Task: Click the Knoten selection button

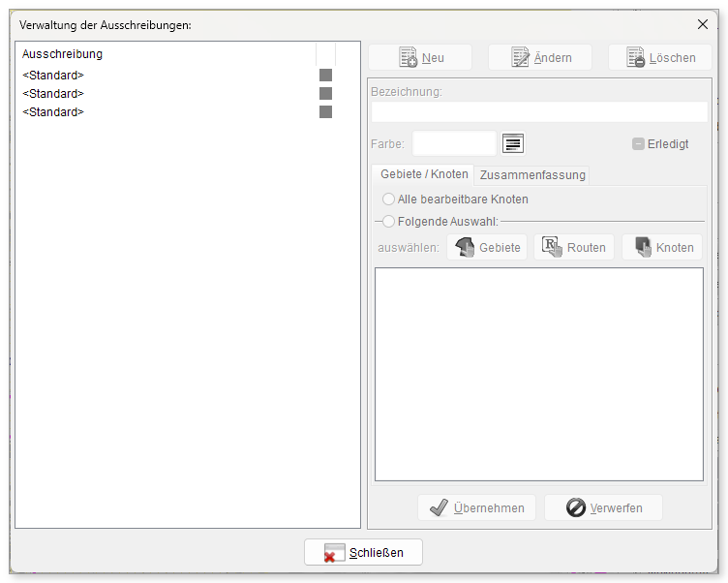Action: (662, 247)
